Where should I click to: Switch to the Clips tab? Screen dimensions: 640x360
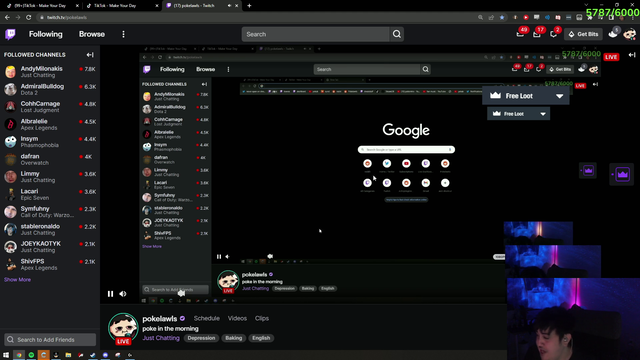click(x=262, y=318)
